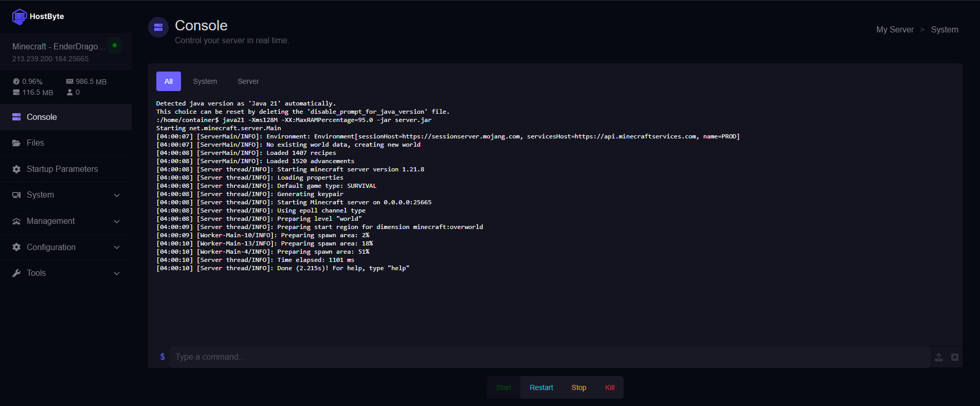Click the Start server button
This screenshot has height=406, width=980.
pyautogui.click(x=504, y=387)
